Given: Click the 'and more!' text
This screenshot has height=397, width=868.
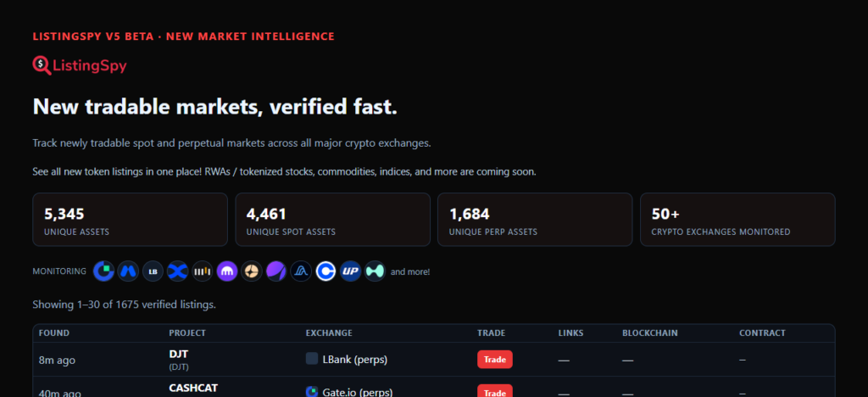Looking at the screenshot, I should point(410,271).
